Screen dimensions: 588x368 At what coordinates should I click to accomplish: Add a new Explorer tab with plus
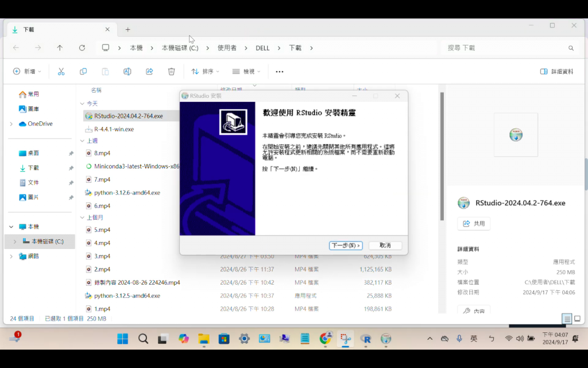point(127,29)
